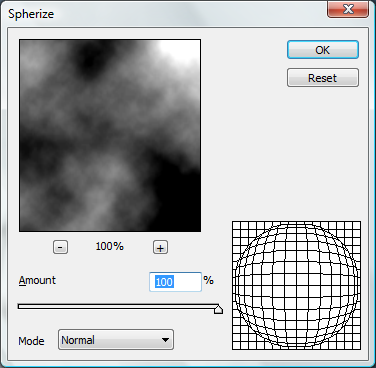
Task: Close the Spherize dialog
Action: [348, 9]
